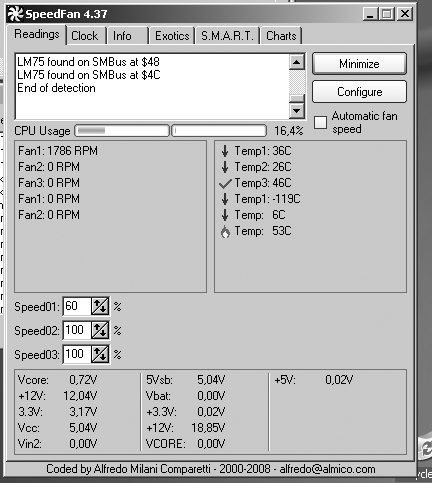This screenshot has width=432, height=483.
Task: Switch to the Readings tab
Action: [37, 34]
